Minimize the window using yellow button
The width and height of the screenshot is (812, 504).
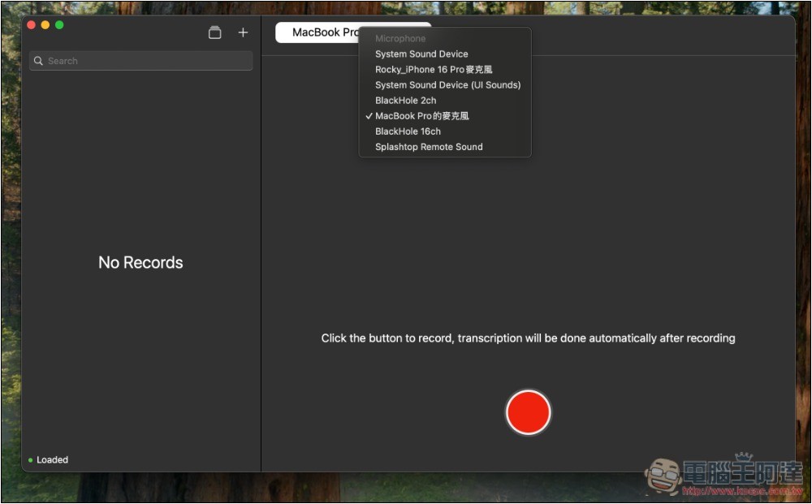coord(45,25)
